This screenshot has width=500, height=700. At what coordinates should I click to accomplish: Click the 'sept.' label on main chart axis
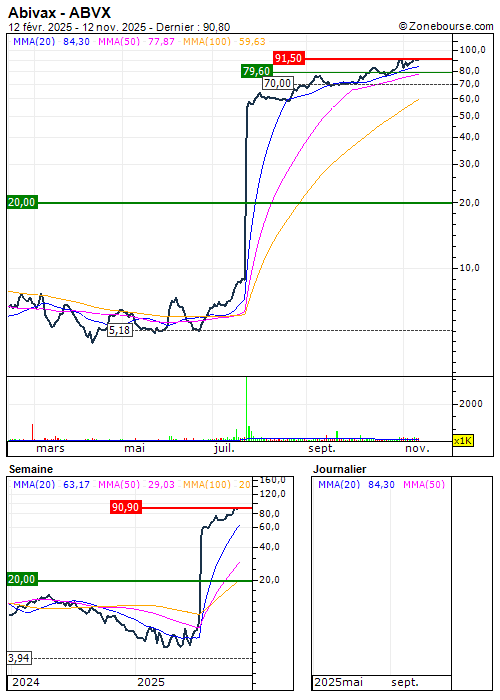[x=321, y=448]
